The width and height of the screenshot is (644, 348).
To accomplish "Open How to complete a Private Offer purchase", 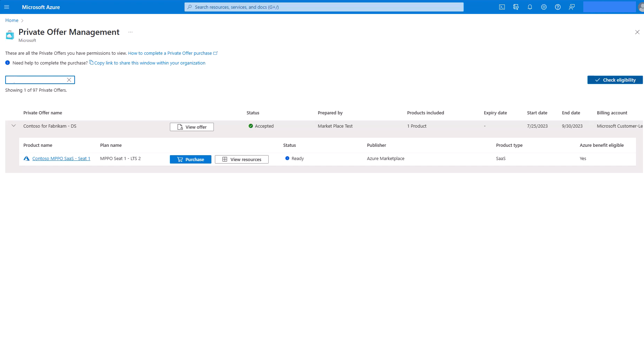I will (173, 53).
